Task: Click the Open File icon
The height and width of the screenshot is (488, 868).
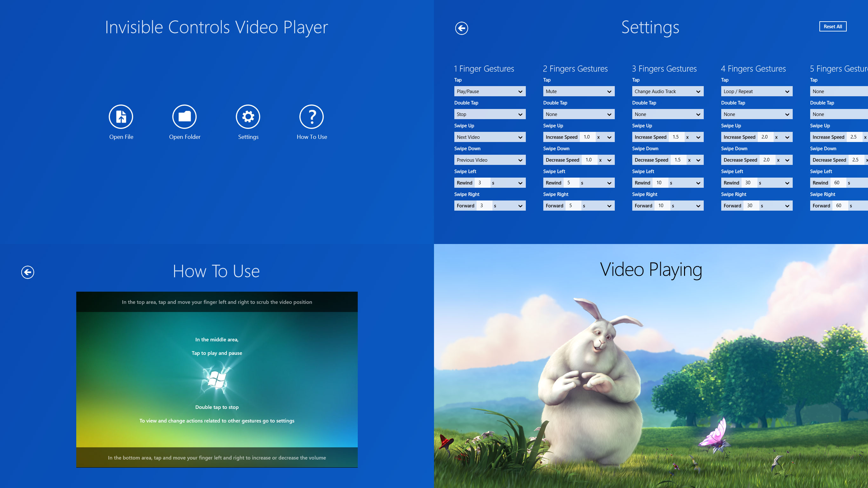Action: pos(121,117)
